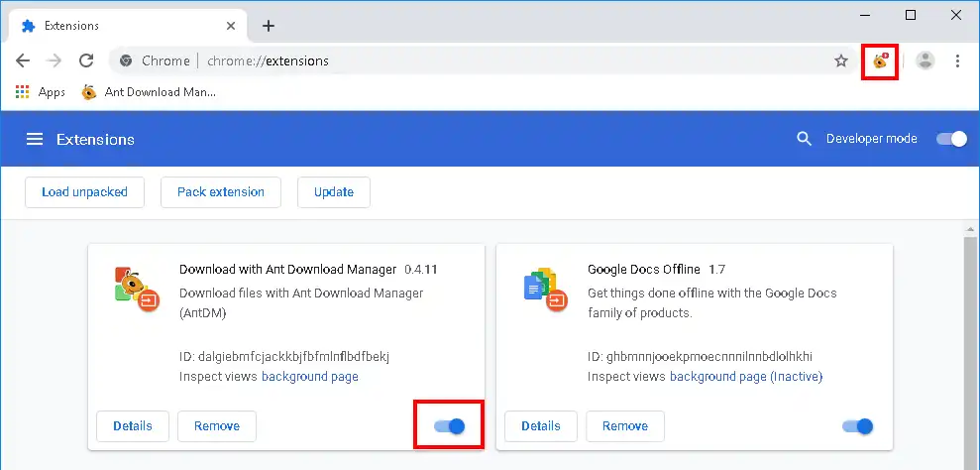
Task: Search extensions with the magnifier icon
Action: (804, 139)
